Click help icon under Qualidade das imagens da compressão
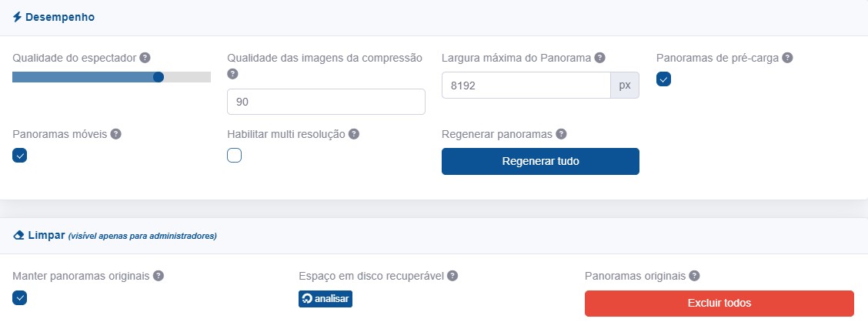868x329 pixels. (x=233, y=74)
